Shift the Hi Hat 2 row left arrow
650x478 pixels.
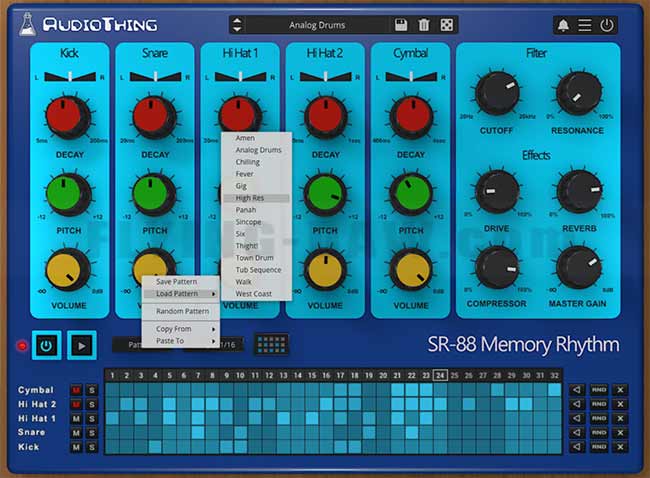(x=577, y=404)
